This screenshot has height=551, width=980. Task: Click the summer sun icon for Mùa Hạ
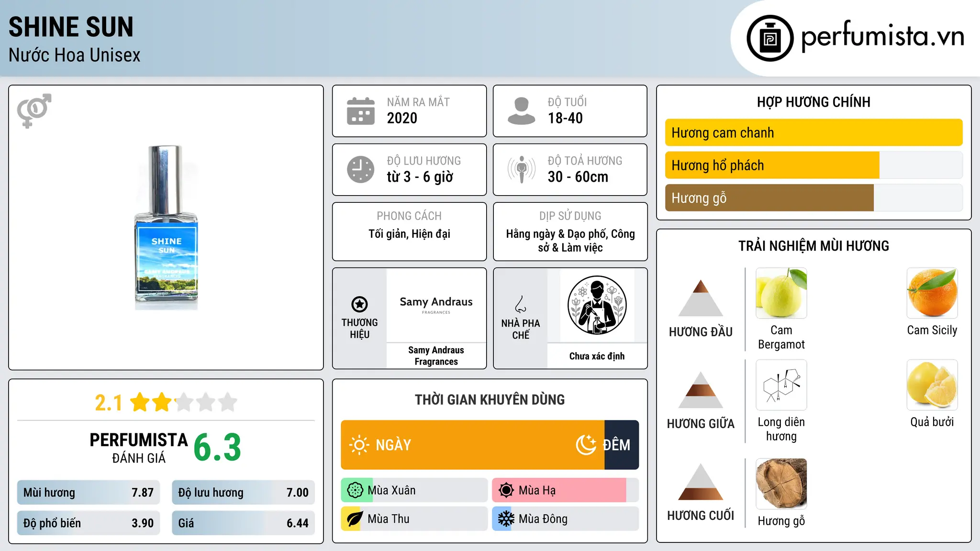tap(506, 490)
